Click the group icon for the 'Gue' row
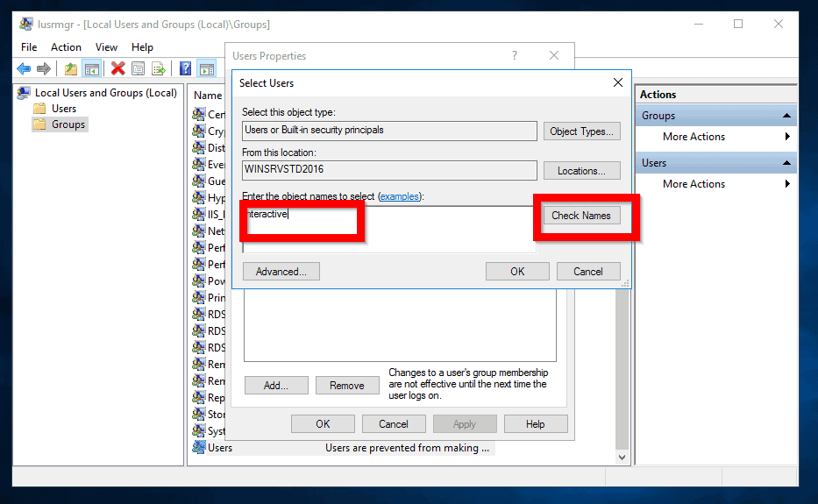 tap(199, 181)
